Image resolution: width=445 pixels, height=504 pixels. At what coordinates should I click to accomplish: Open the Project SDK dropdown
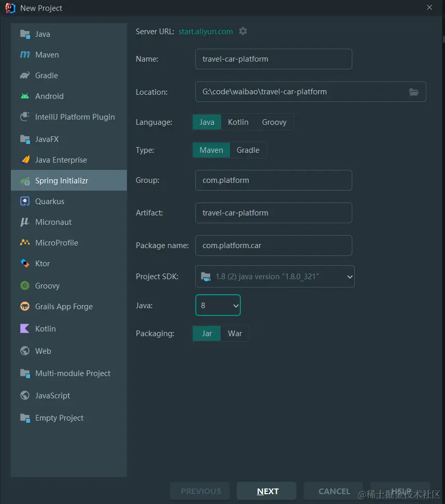pos(275,277)
